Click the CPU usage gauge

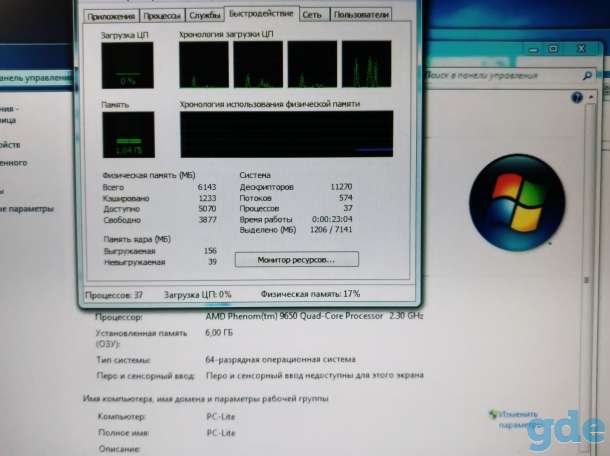point(128,65)
